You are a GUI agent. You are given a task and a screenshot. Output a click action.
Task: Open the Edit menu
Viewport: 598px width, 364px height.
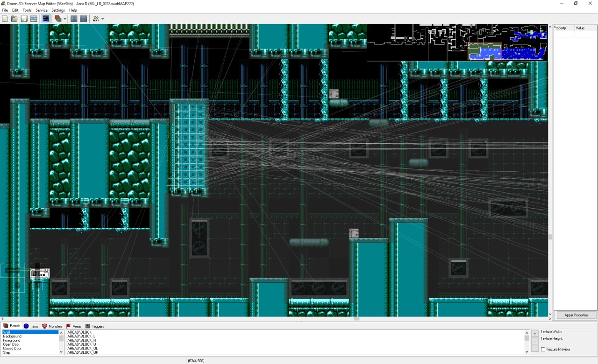coord(15,10)
